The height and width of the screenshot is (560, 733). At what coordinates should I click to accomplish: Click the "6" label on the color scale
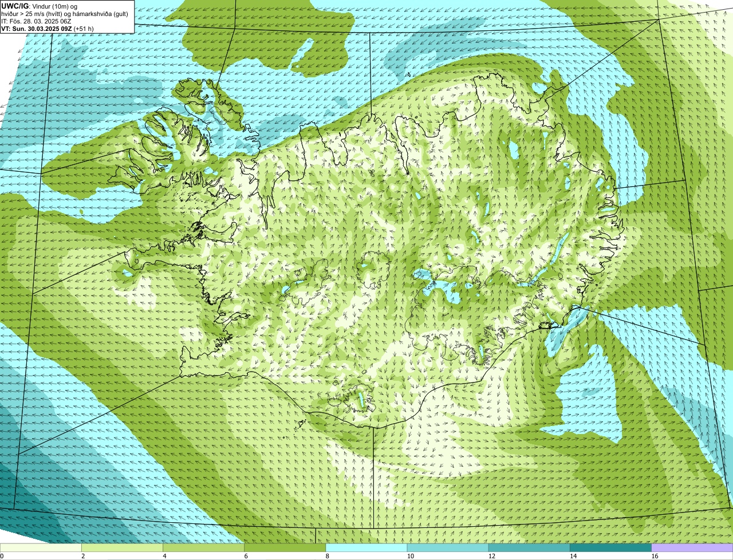[x=246, y=556]
